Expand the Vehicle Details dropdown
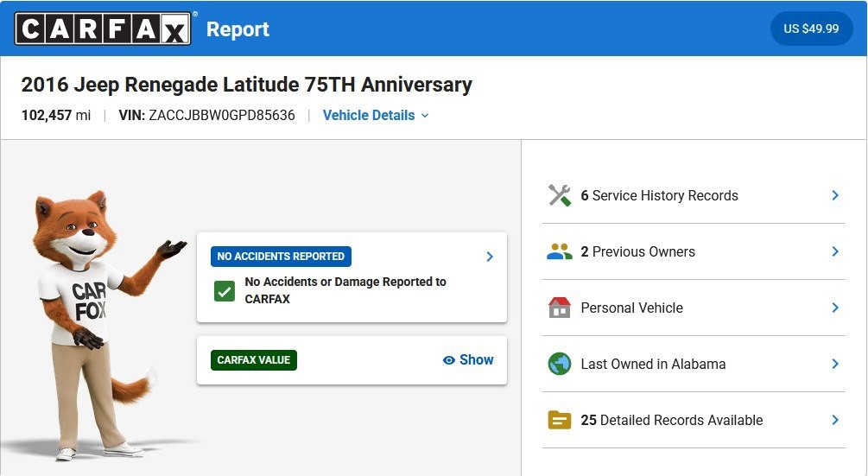Viewport: 868px width, 476px height. coord(376,115)
